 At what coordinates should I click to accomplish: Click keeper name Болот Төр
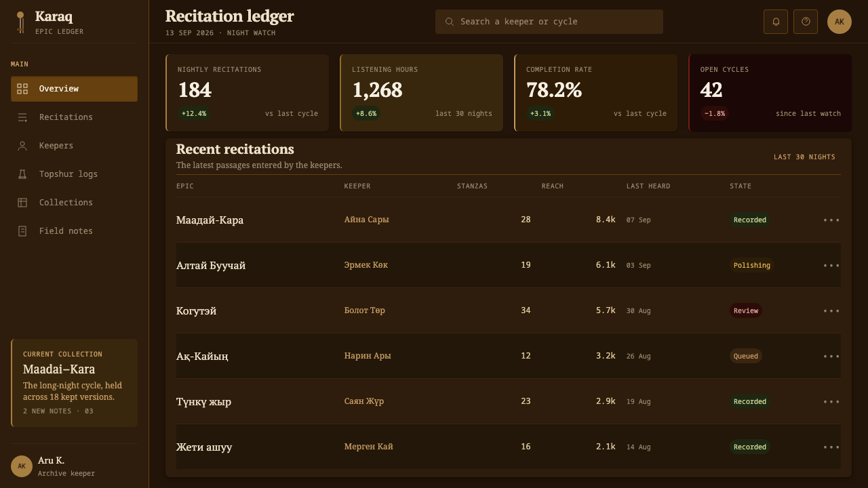pyautogui.click(x=364, y=310)
